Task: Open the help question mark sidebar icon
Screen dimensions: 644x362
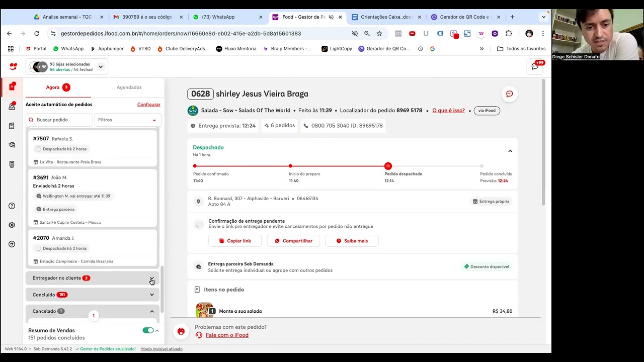Action: point(12,206)
